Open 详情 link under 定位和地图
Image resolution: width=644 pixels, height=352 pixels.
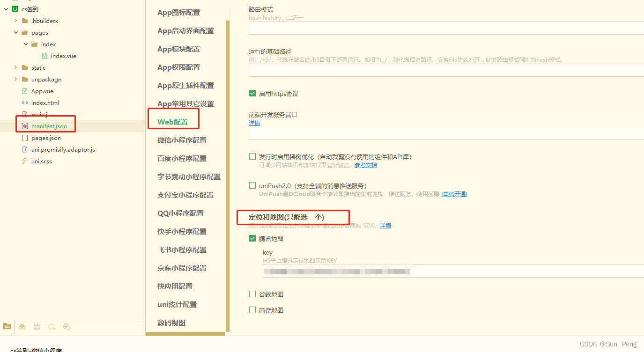385,226
